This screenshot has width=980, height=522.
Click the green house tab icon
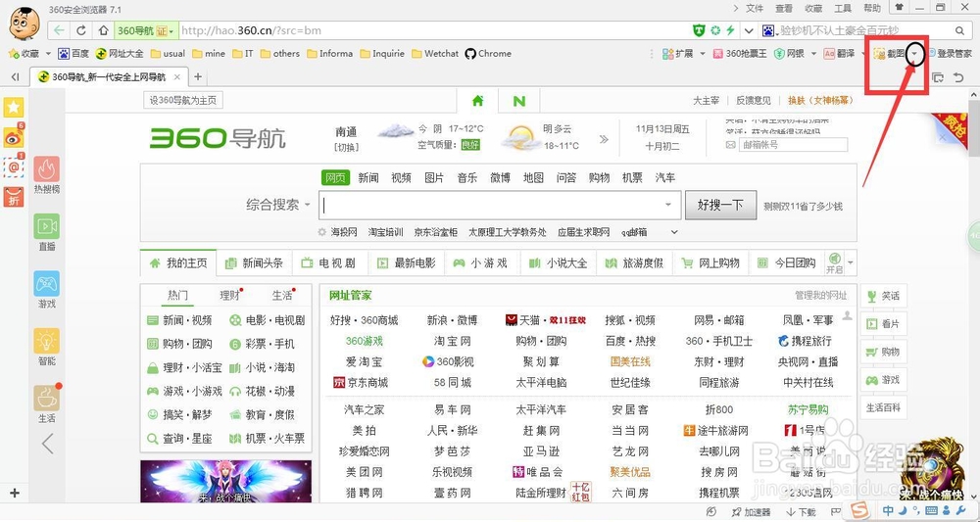477,101
